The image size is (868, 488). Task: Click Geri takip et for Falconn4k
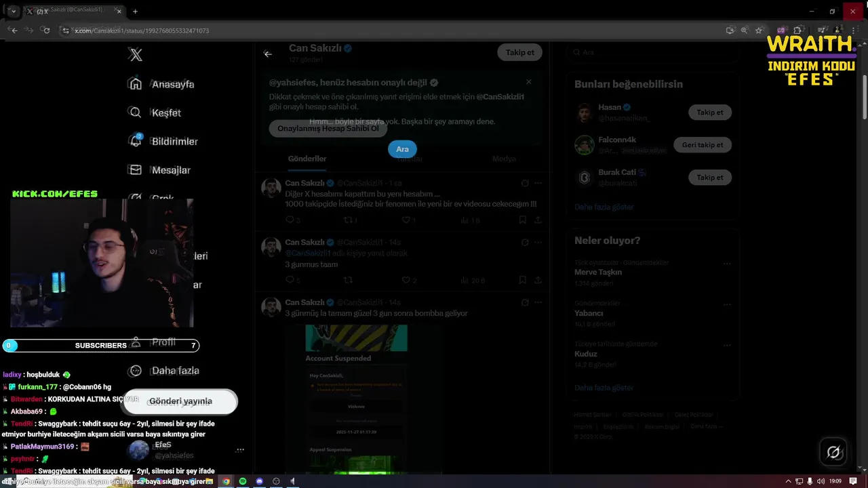(x=703, y=145)
